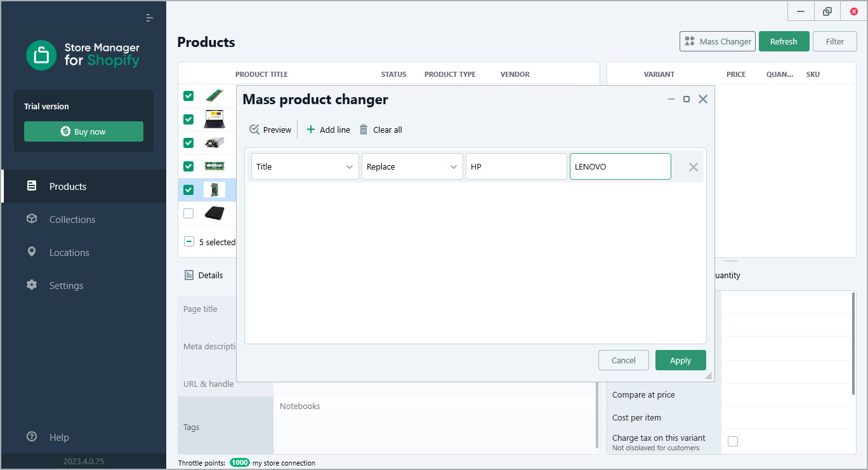Click the search text field containing HP
Image resolution: width=868 pixels, height=470 pixels.
pos(516,166)
